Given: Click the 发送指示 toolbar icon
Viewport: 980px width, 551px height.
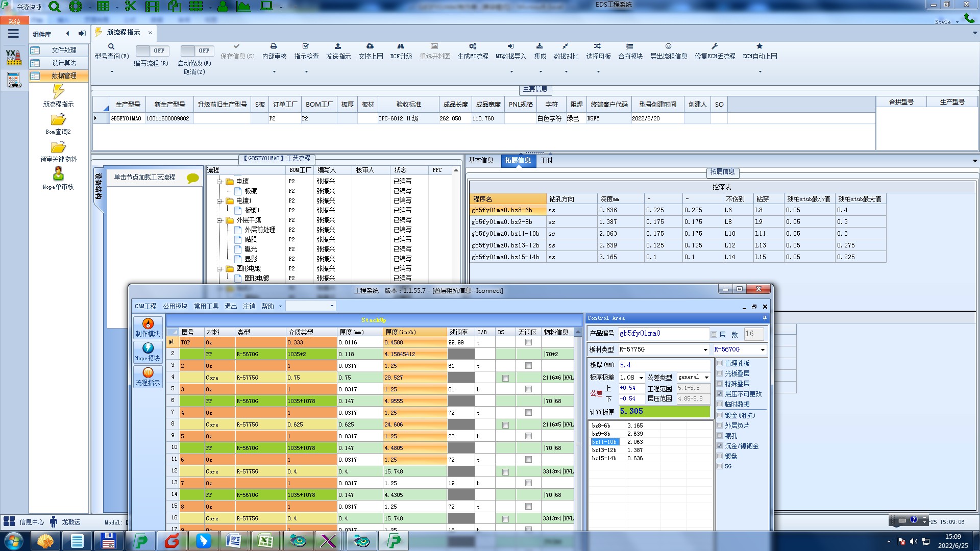Looking at the screenshot, I should 338,46.
